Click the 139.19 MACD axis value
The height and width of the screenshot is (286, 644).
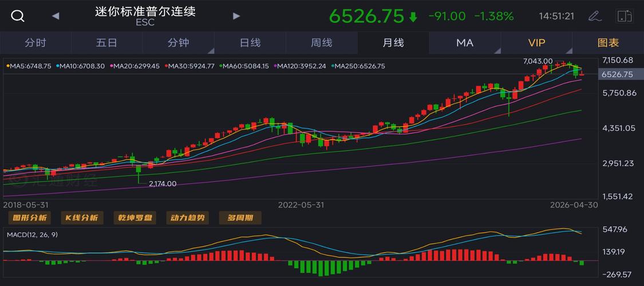(614, 252)
